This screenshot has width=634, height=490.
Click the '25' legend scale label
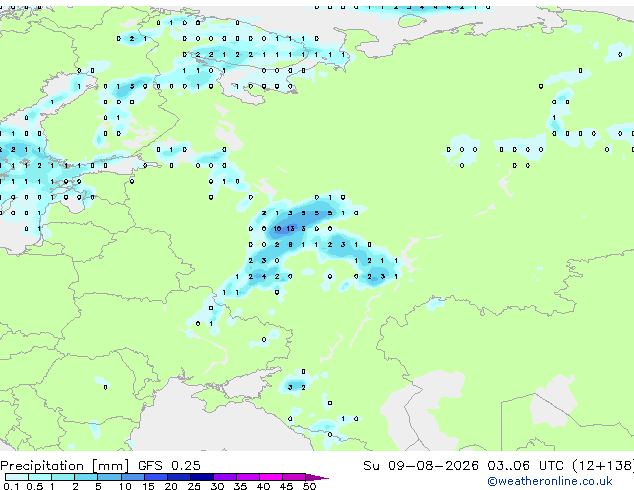point(194,486)
